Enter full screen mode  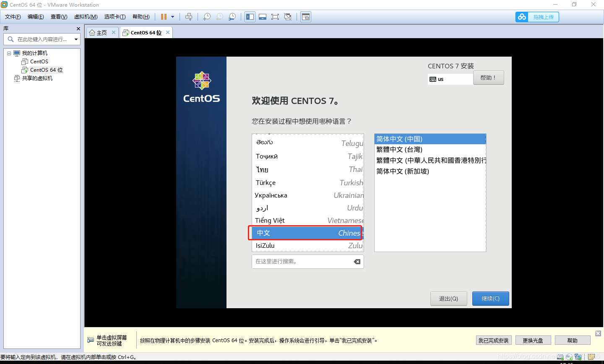coord(275,17)
